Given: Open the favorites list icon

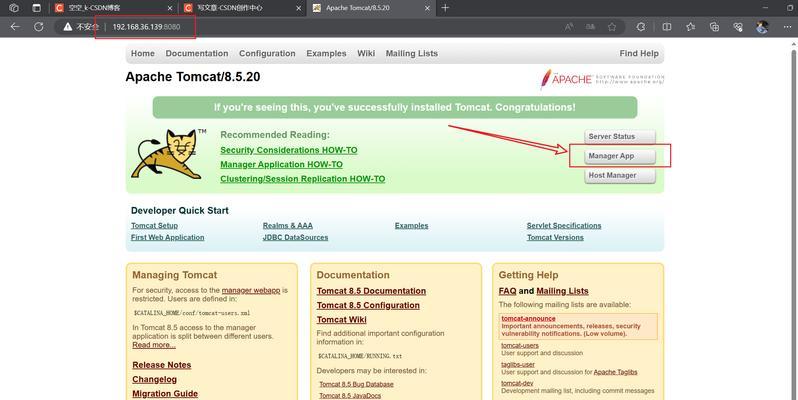Looking at the screenshot, I should [691, 27].
